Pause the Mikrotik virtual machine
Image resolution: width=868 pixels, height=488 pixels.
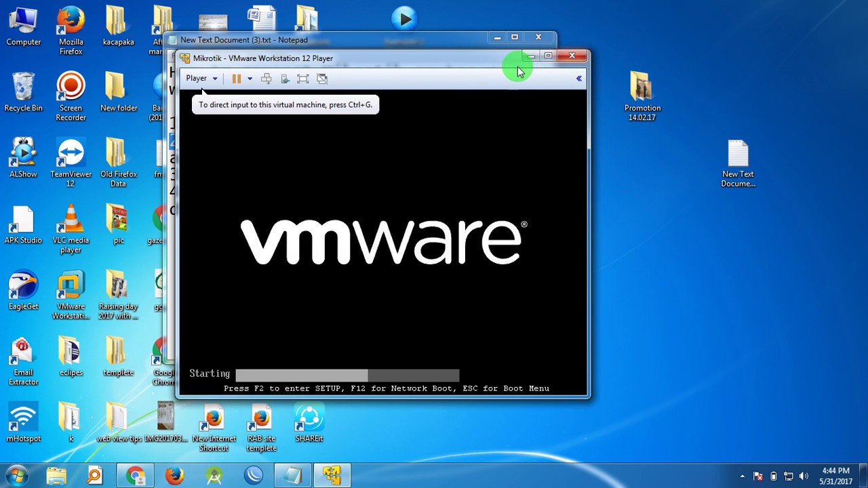[236, 79]
